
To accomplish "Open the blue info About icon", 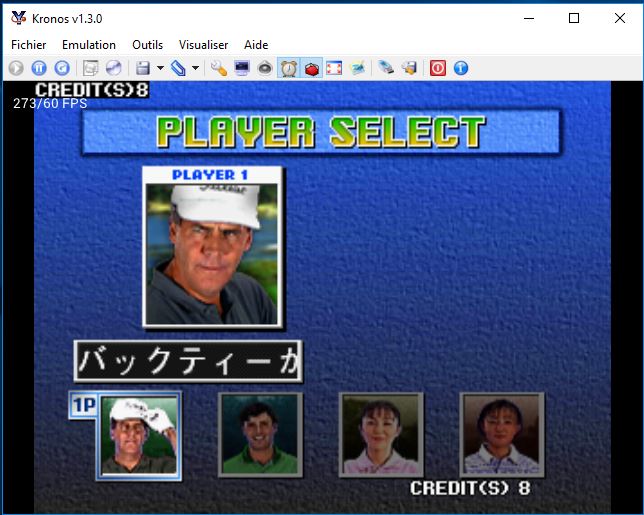I will pos(461,68).
